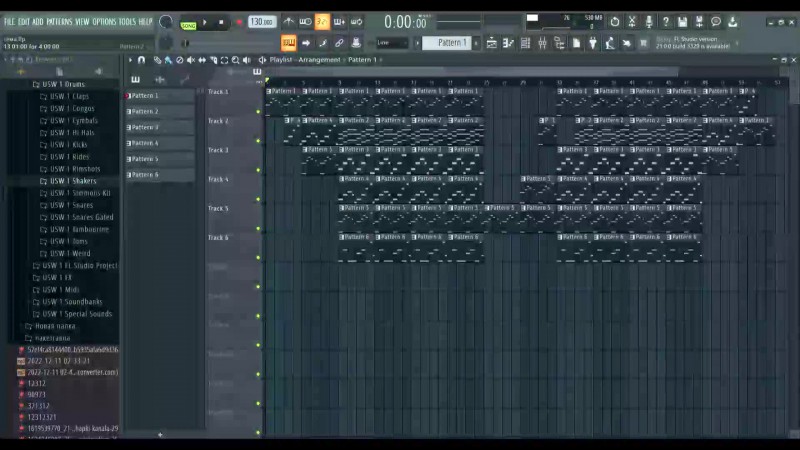Open the OPTIONS menu
The image size is (800, 450).
pyautogui.click(x=104, y=22)
